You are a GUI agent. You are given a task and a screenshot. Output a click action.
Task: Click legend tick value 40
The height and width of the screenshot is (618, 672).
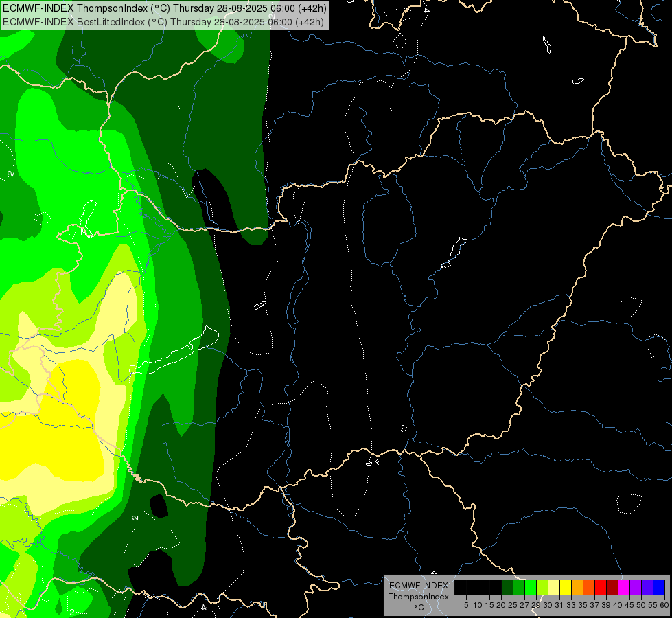[618, 605]
